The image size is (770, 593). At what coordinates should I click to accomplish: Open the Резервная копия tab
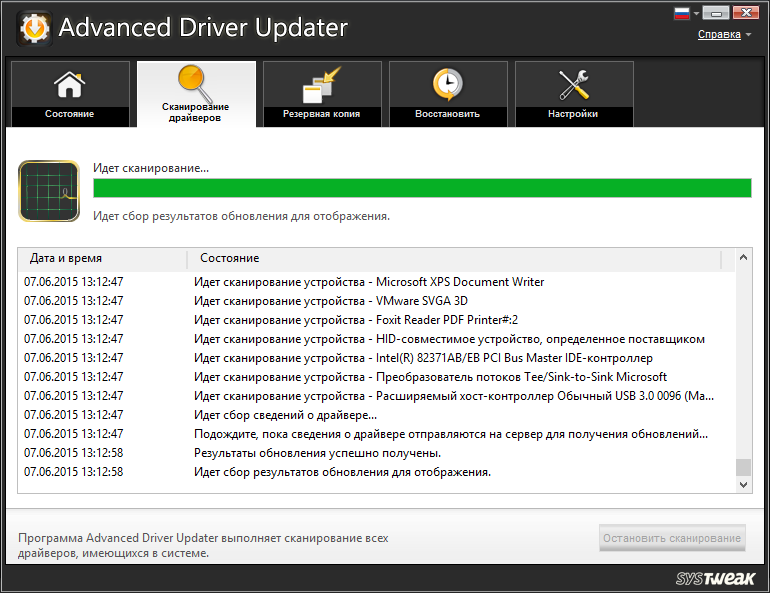(322, 94)
